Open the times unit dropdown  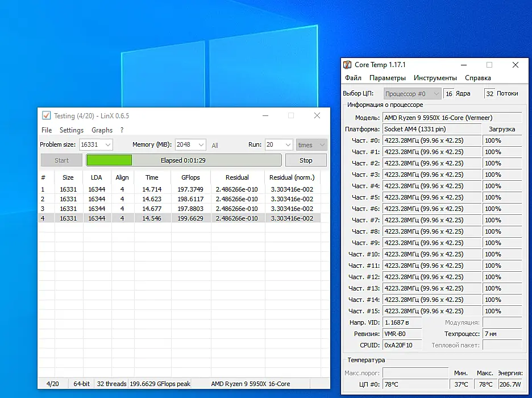point(311,145)
